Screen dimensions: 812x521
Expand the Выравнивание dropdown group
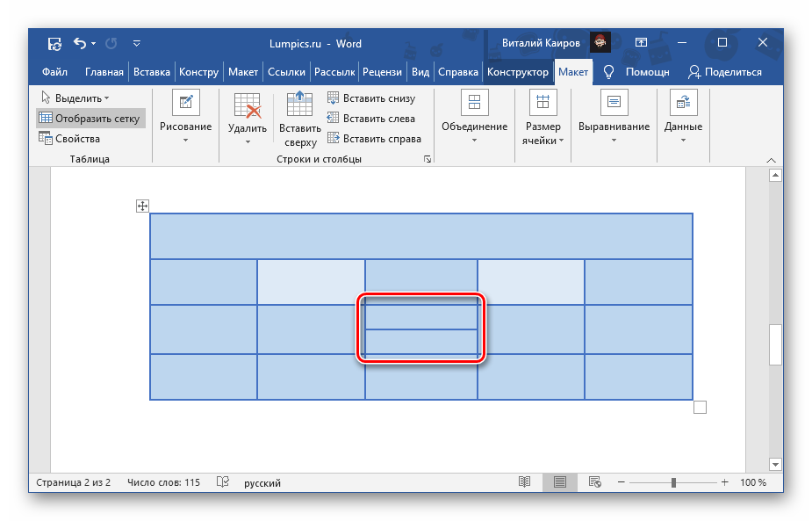point(614,117)
